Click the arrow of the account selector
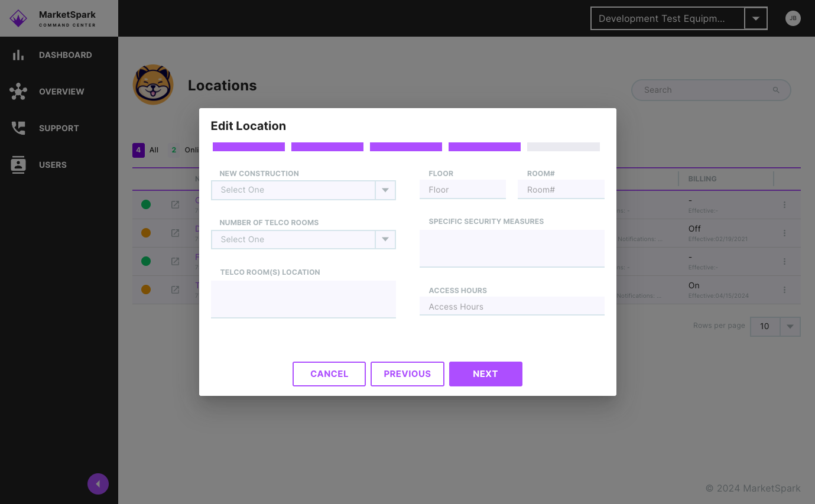The image size is (815, 504). tap(755, 18)
